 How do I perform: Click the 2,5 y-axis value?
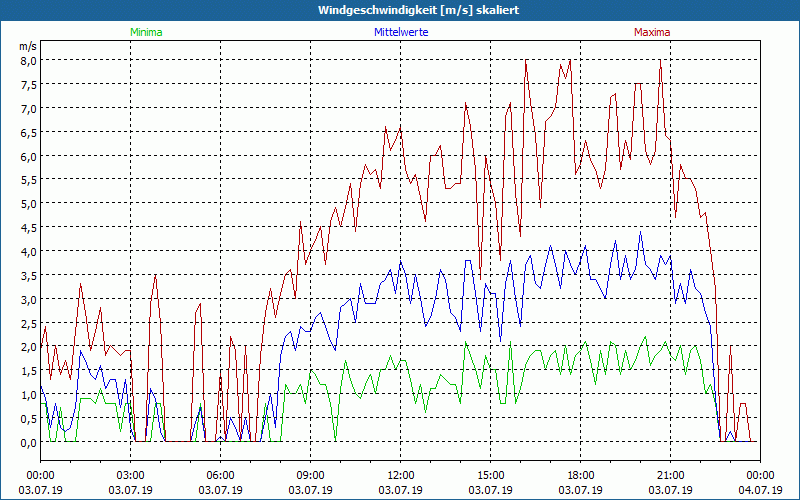tap(28, 323)
